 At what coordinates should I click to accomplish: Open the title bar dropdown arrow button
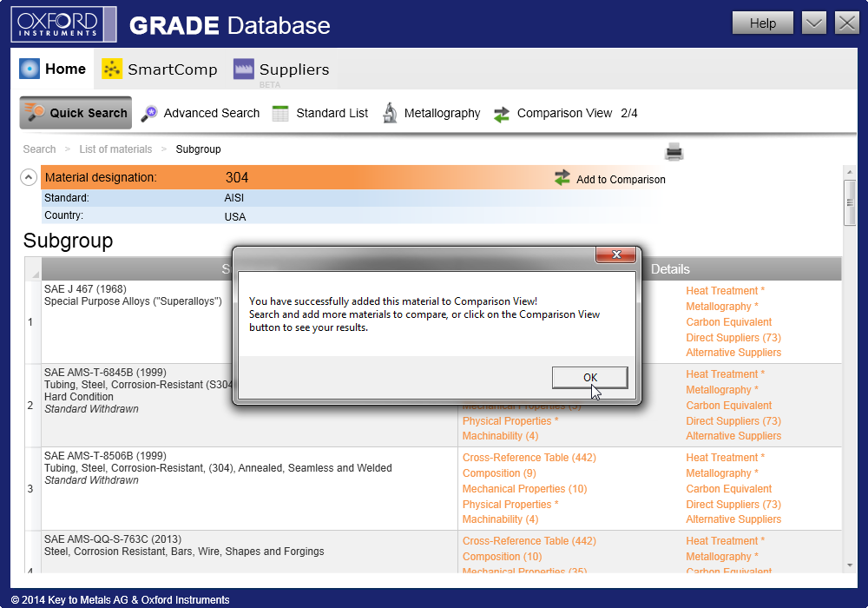pyautogui.click(x=814, y=23)
